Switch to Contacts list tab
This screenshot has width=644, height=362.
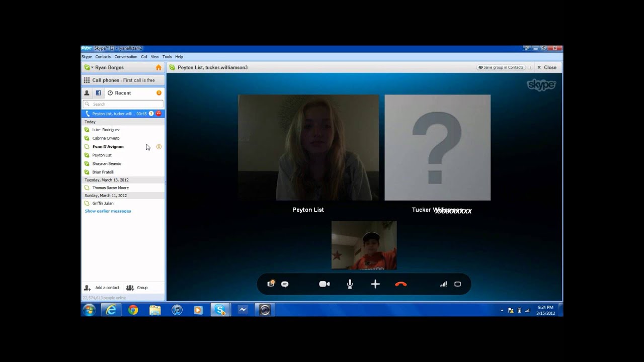click(87, 93)
